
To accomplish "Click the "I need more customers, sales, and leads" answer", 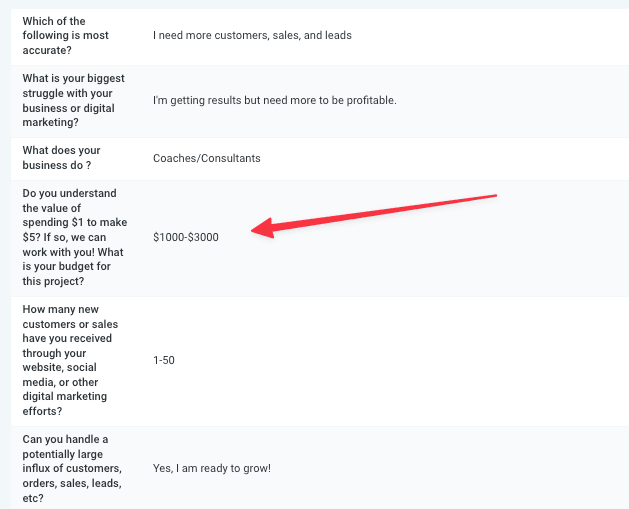I will [x=252, y=35].
